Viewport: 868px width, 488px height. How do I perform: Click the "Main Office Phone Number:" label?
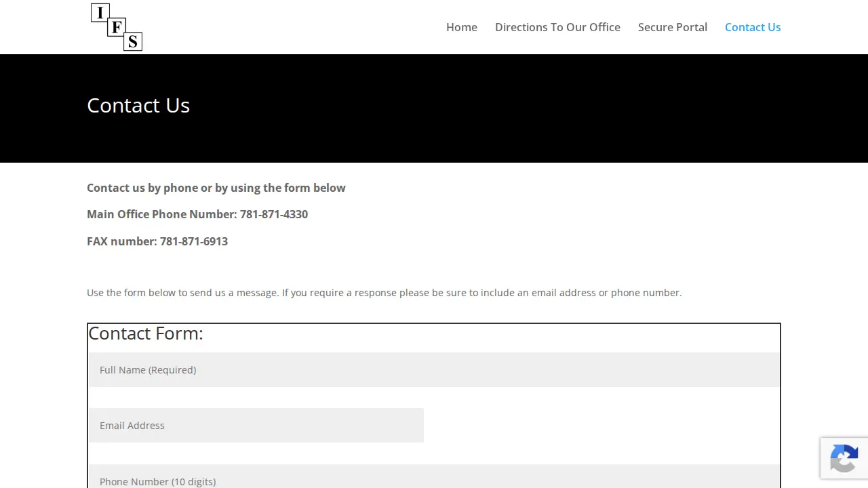162,214
